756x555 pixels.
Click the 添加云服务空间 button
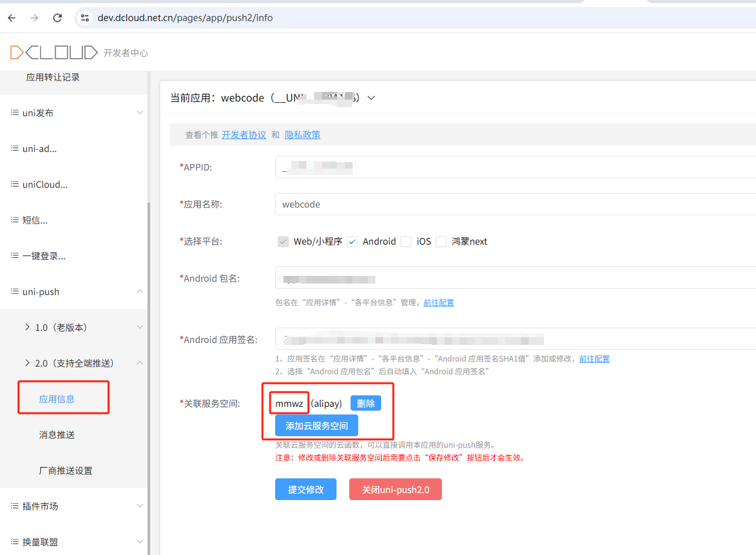(316, 425)
